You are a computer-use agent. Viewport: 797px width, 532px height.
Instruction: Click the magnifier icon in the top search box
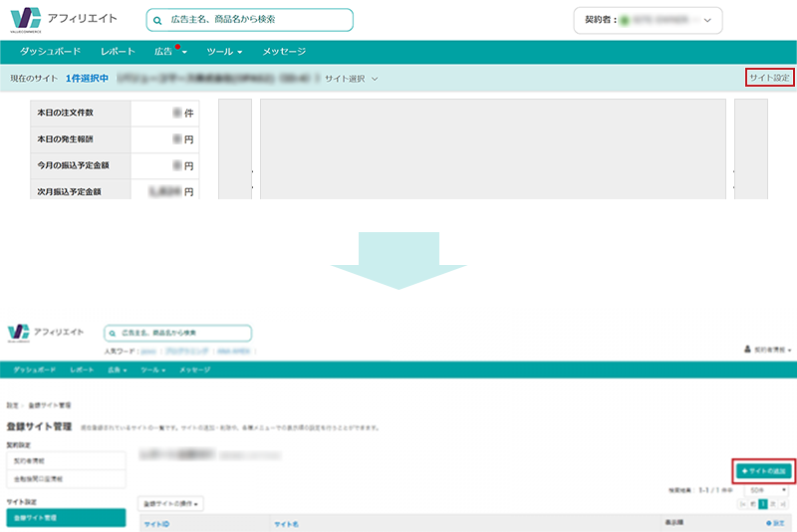[x=157, y=20]
